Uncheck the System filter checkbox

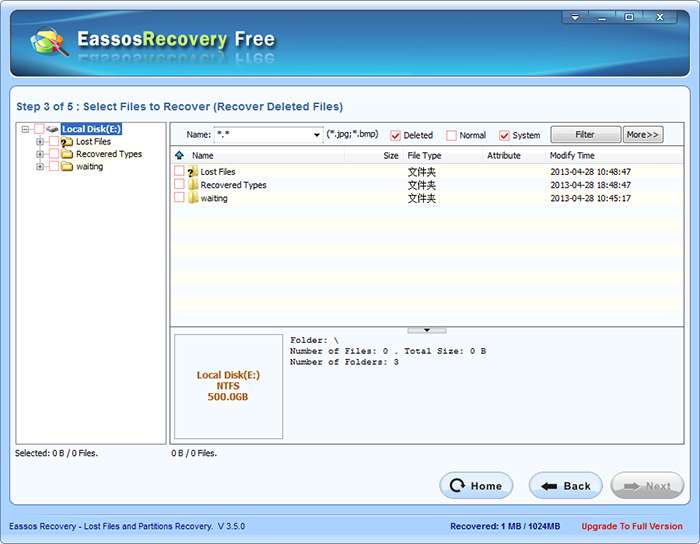[x=504, y=135]
